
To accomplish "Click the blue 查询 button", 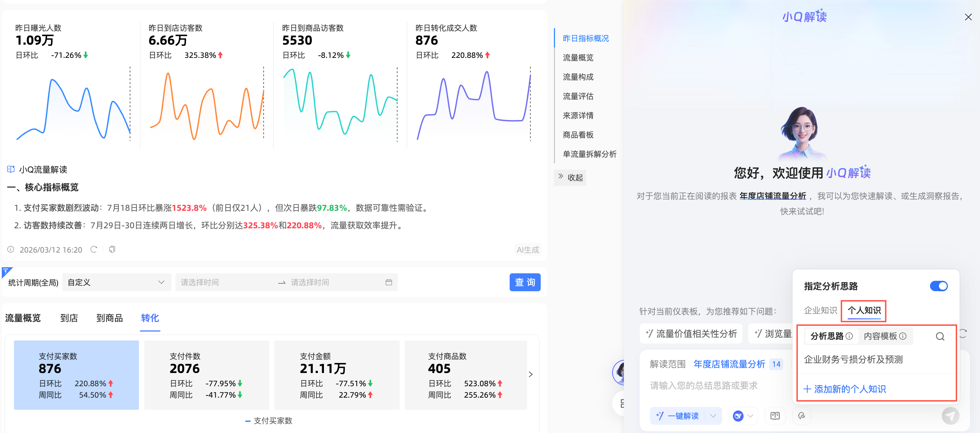I will 525,282.
